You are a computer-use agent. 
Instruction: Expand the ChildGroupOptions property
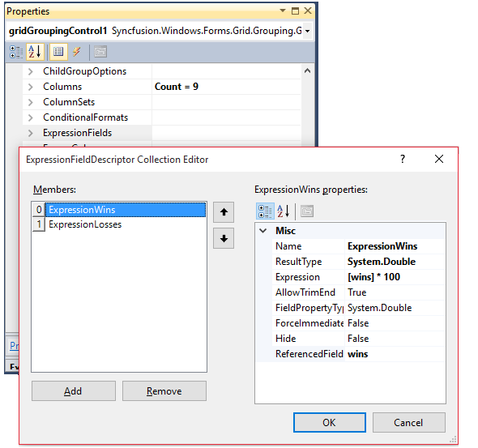coord(30,71)
